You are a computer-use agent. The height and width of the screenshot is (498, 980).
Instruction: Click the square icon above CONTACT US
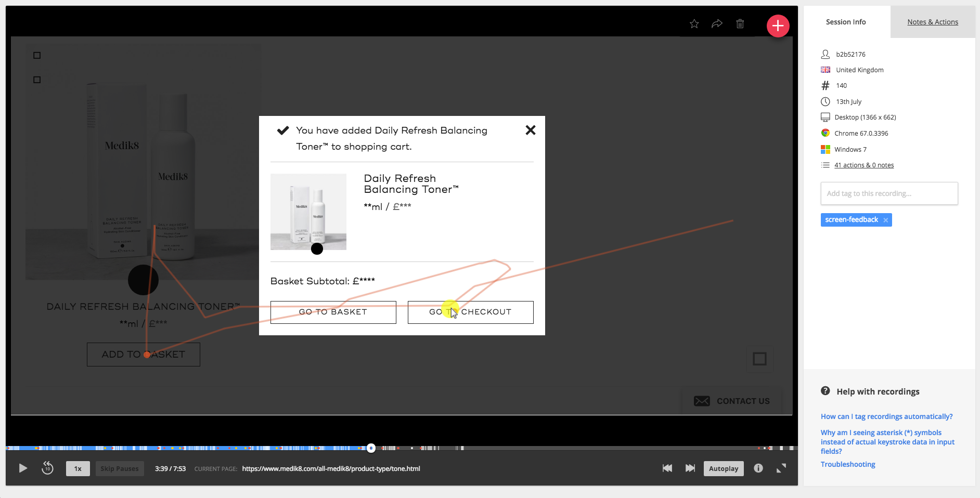pyautogui.click(x=760, y=359)
